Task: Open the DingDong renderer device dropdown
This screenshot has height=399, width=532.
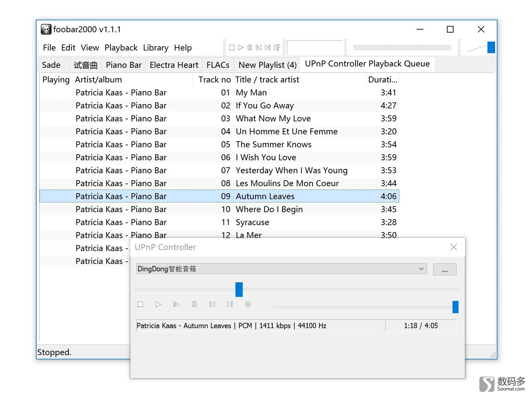Action: [x=281, y=269]
